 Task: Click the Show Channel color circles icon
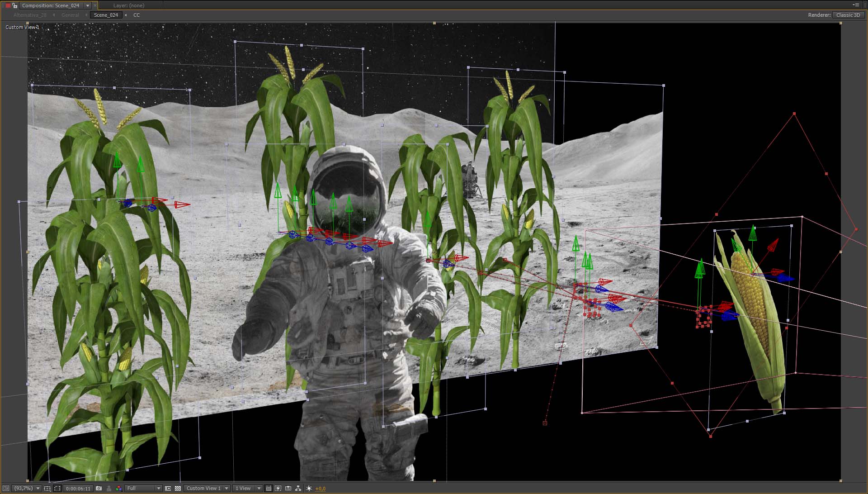118,488
